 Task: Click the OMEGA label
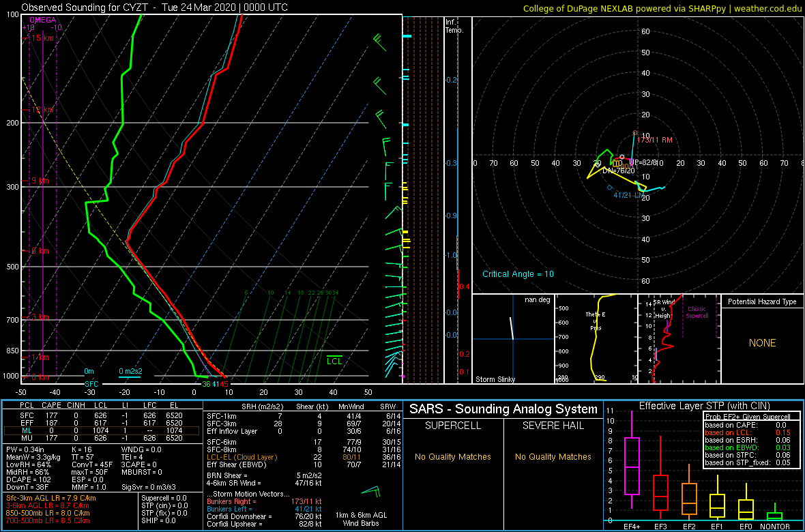(42, 20)
